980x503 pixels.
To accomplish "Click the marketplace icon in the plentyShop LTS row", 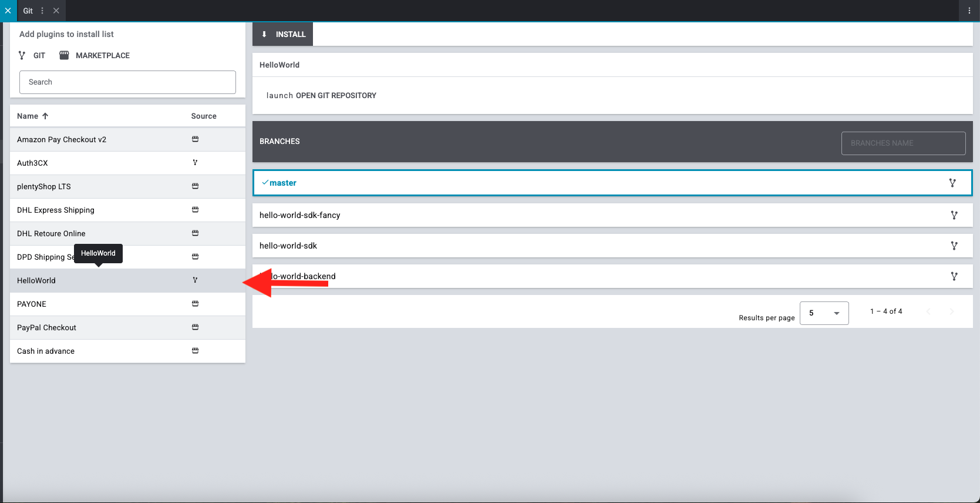I will 195,186.
